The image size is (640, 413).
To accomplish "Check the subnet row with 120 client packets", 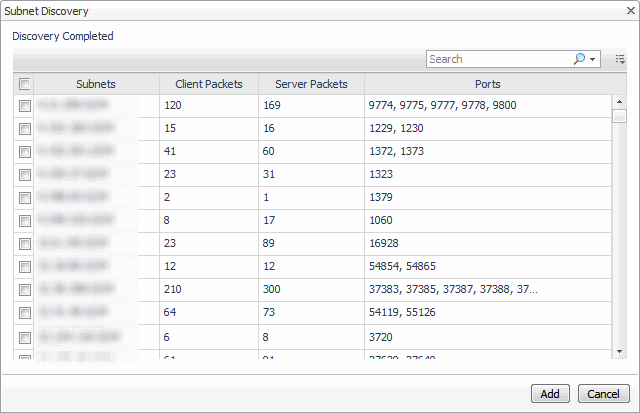I will coord(24,105).
